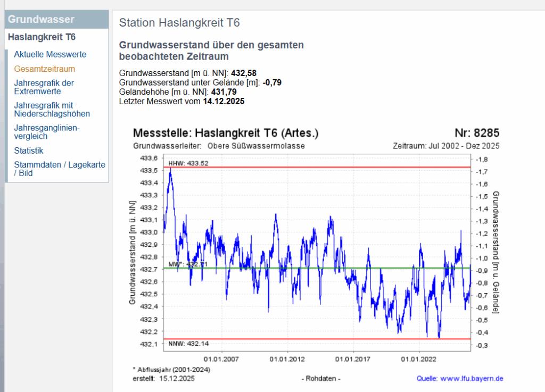This screenshot has height=392, width=545.
Task: Click the 01.01.2017 axis label
Action: (x=353, y=359)
